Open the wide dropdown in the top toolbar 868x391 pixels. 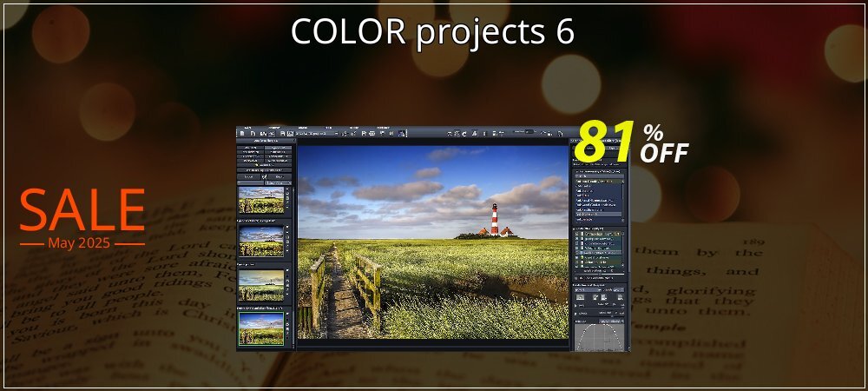[x=317, y=134]
